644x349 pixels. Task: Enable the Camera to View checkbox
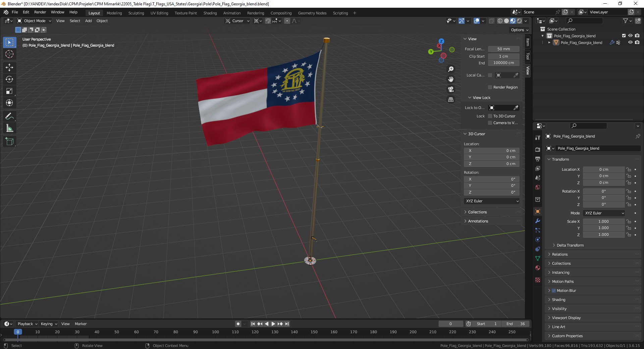tap(490, 123)
